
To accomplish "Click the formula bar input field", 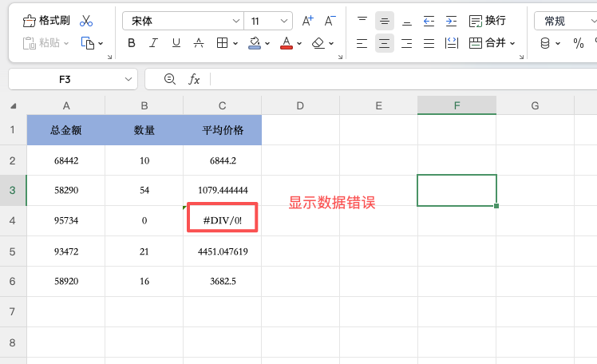I will coord(404,79).
